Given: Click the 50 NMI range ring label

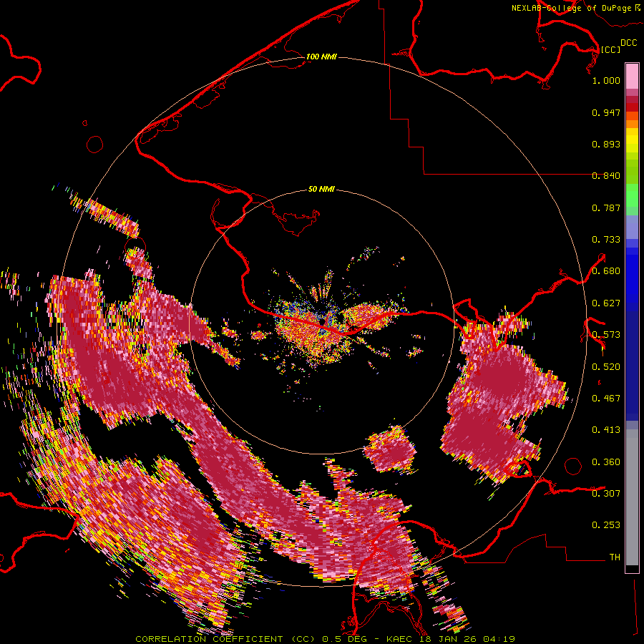Looking at the screenshot, I should point(321,189).
